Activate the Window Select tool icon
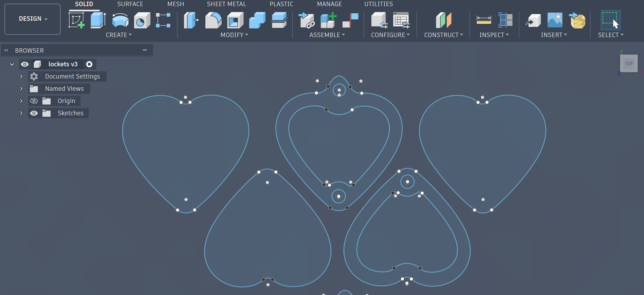 [610, 20]
